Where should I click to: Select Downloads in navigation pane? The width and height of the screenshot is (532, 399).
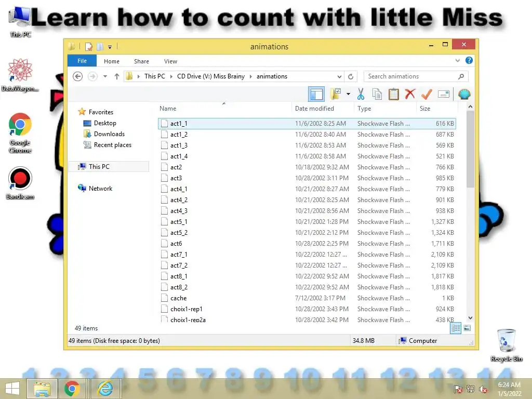(109, 134)
